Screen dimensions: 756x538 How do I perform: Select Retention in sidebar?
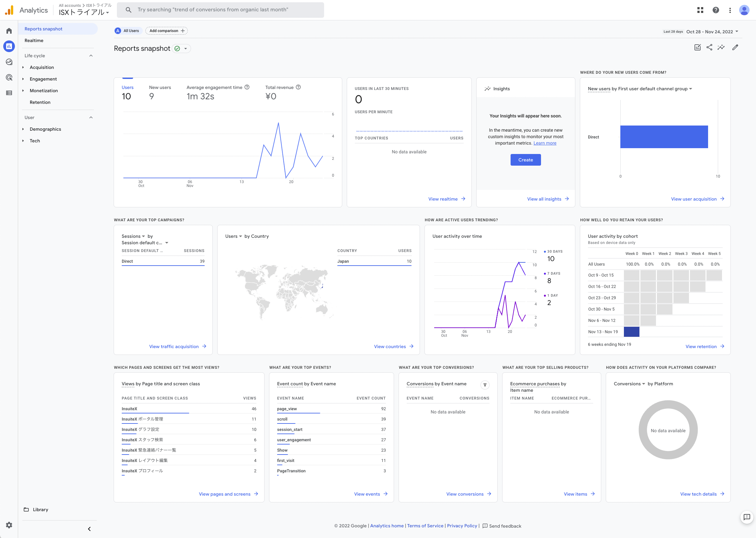[x=40, y=102]
